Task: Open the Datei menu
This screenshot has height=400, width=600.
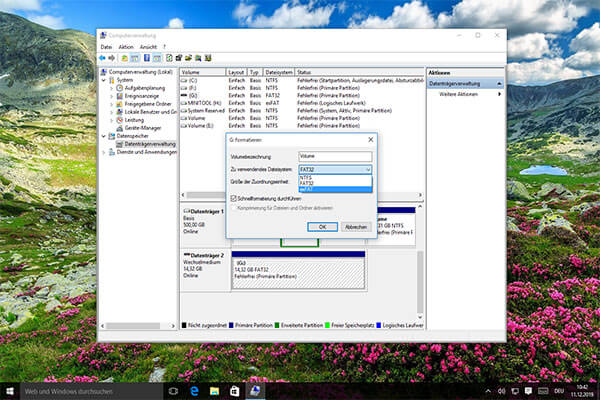Action: tap(106, 47)
